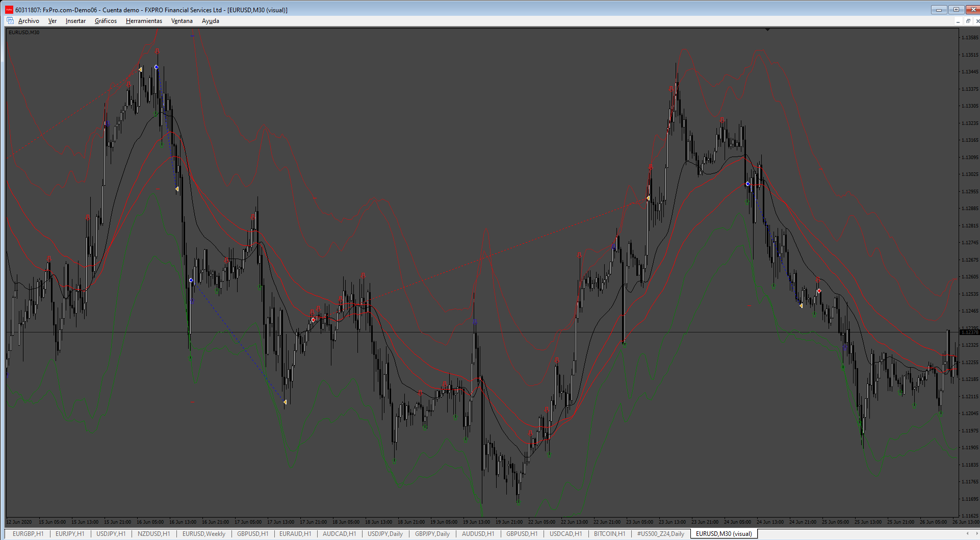The image size is (980, 540).
Task: Restore down the inner chart window
Action: 968,21
